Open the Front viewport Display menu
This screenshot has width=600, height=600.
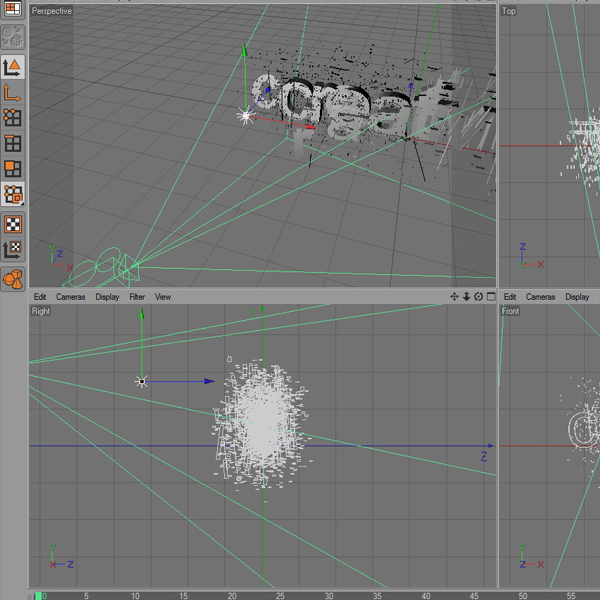(577, 297)
